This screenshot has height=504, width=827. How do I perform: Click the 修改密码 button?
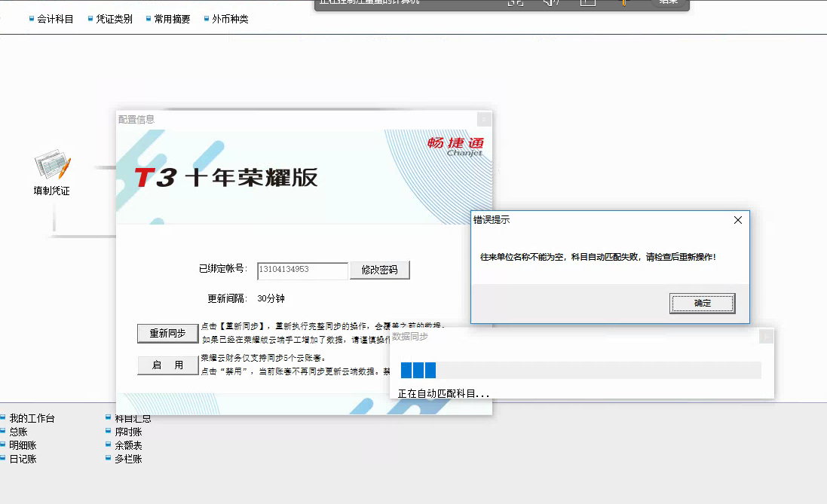tap(380, 270)
